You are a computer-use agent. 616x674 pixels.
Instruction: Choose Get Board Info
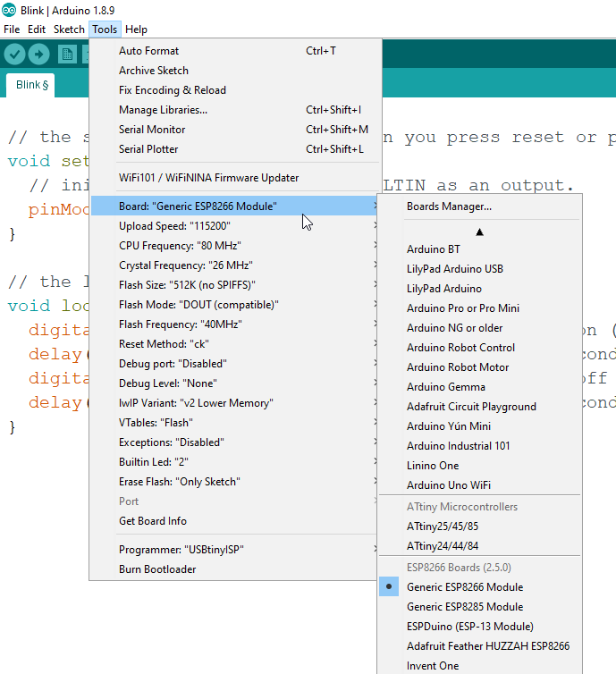(x=235, y=521)
